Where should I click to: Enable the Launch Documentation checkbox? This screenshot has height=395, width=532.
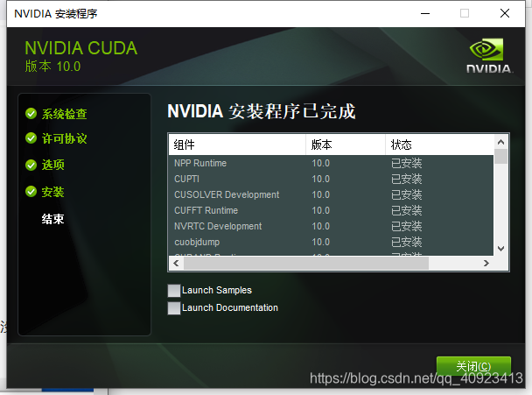(174, 308)
